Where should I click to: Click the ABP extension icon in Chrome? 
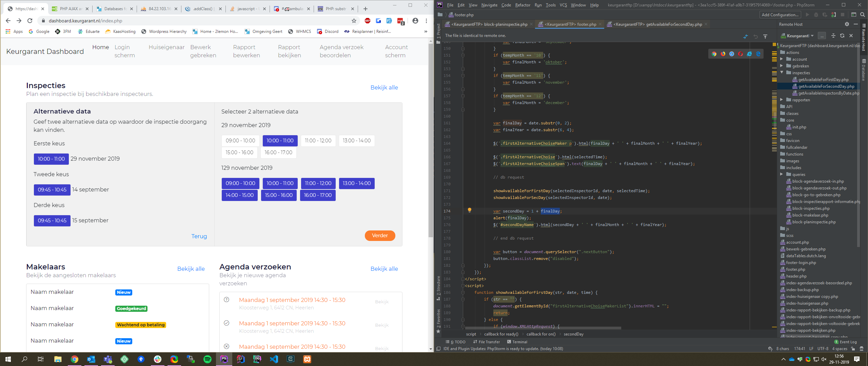(367, 21)
